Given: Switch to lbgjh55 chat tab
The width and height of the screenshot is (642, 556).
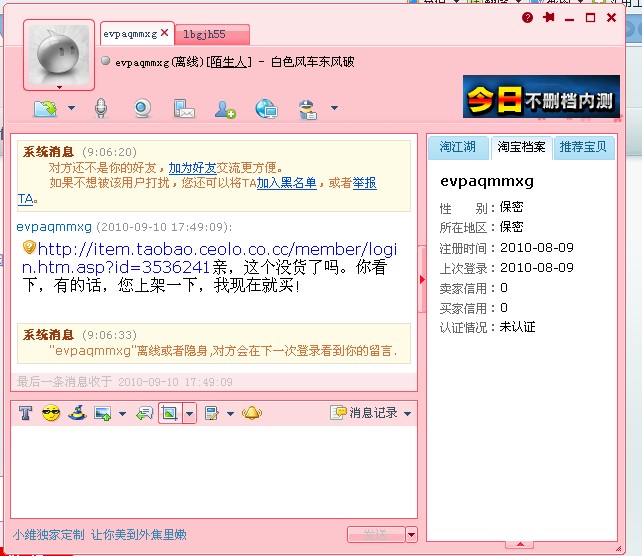Looking at the screenshot, I should coord(212,34).
